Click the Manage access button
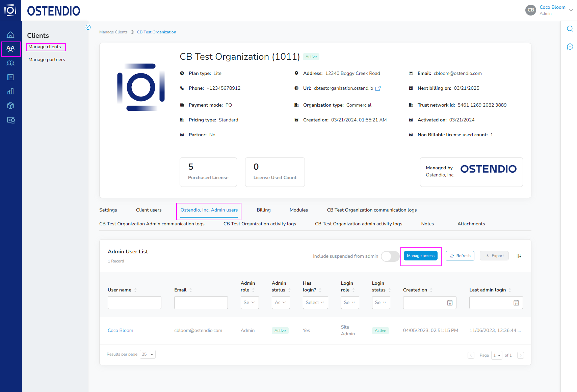The width and height of the screenshot is (577, 392). coord(421,256)
